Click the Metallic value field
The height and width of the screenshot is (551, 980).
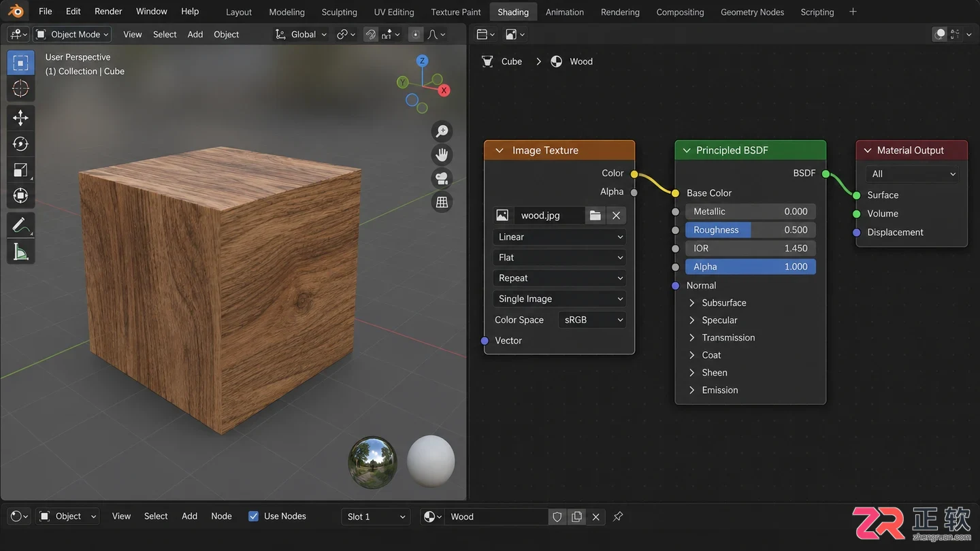coord(751,212)
